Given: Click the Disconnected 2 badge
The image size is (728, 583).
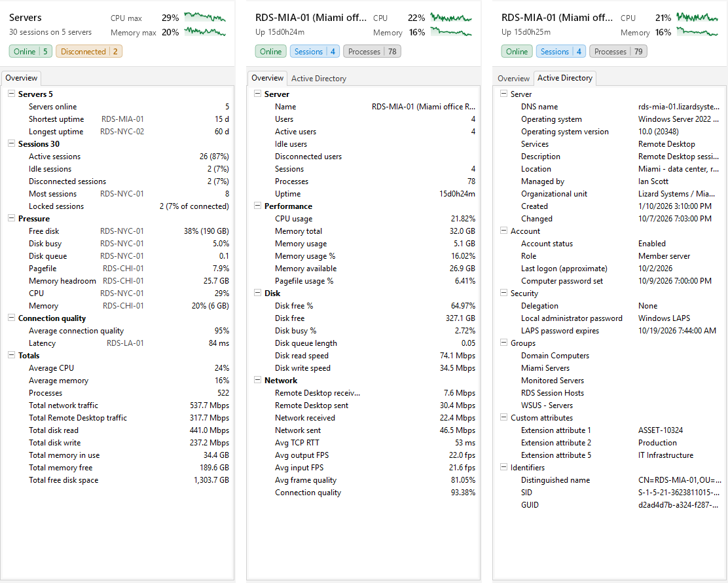Looking at the screenshot, I should [89, 52].
